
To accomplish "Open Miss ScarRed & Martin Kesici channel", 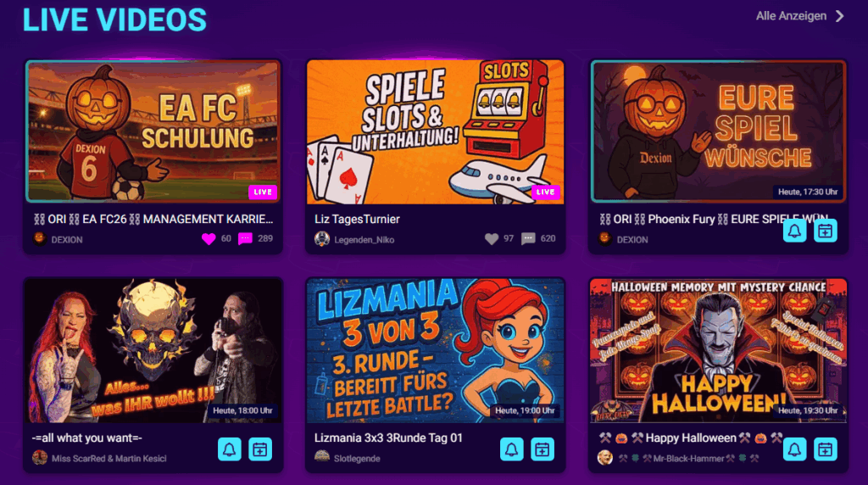I will 108,459.
